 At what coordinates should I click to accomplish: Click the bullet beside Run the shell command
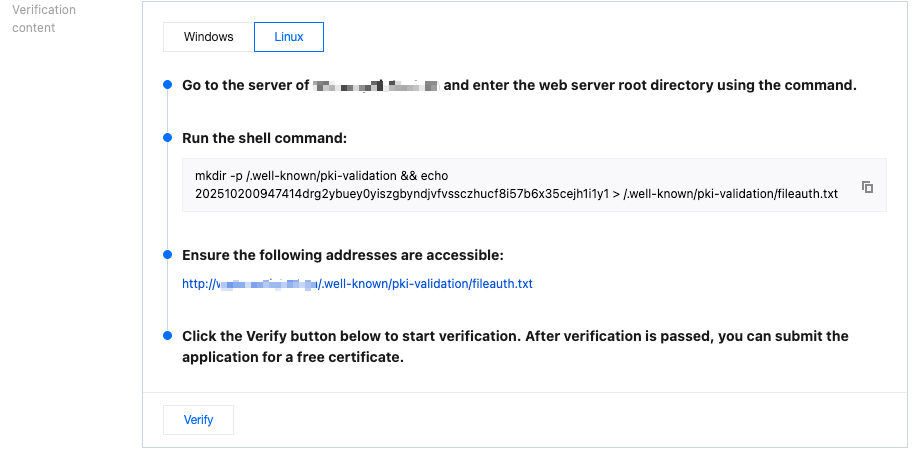click(167, 138)
